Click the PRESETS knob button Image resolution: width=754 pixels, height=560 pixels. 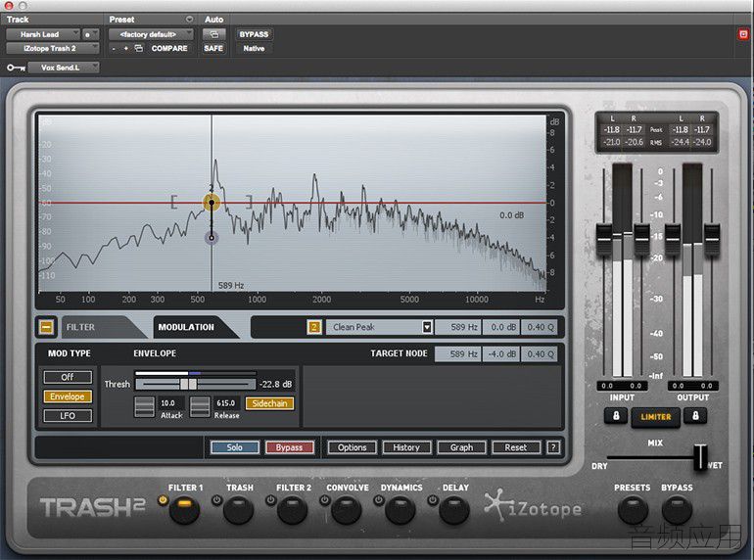(633, 510)
